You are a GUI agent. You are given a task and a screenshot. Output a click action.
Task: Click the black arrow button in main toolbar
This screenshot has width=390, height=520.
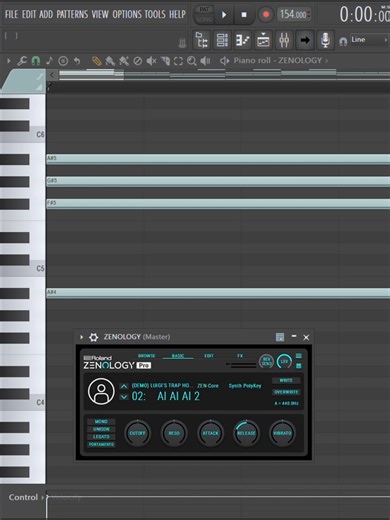click(x=305, y=40)
